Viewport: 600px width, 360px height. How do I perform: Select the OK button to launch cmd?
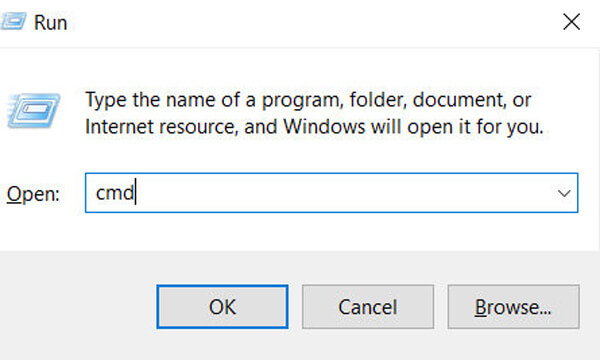click(222, 307)
